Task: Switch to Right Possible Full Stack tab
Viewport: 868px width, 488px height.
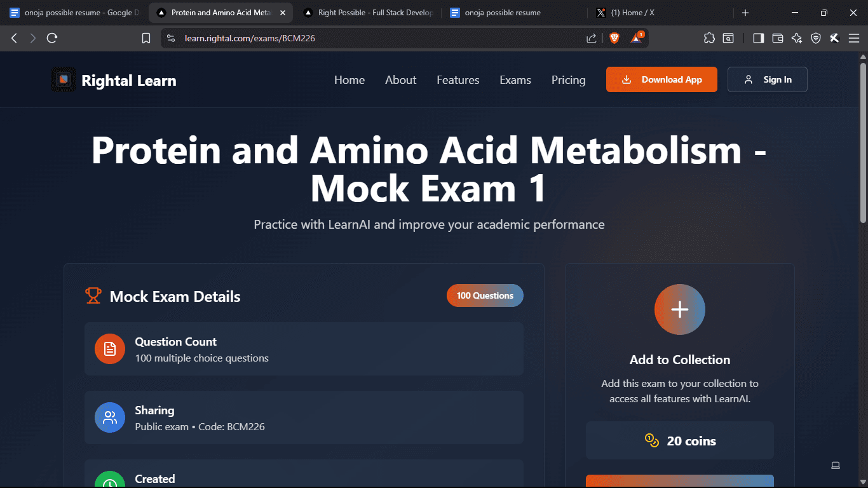Action: [x=369, y=13]
